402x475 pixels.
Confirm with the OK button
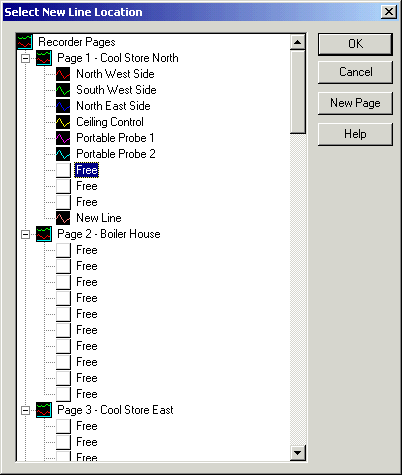355,44
